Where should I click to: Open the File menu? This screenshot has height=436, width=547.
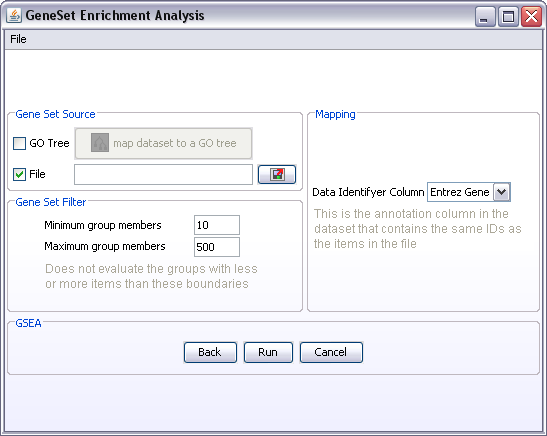[x=18, y=39]
